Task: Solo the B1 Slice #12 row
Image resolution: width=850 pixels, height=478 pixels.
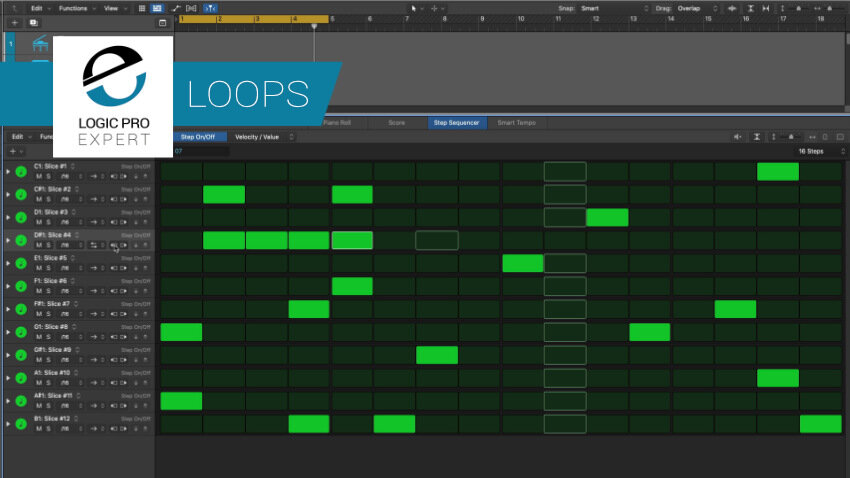Action: pyautogui.click(x=48, y=429)
